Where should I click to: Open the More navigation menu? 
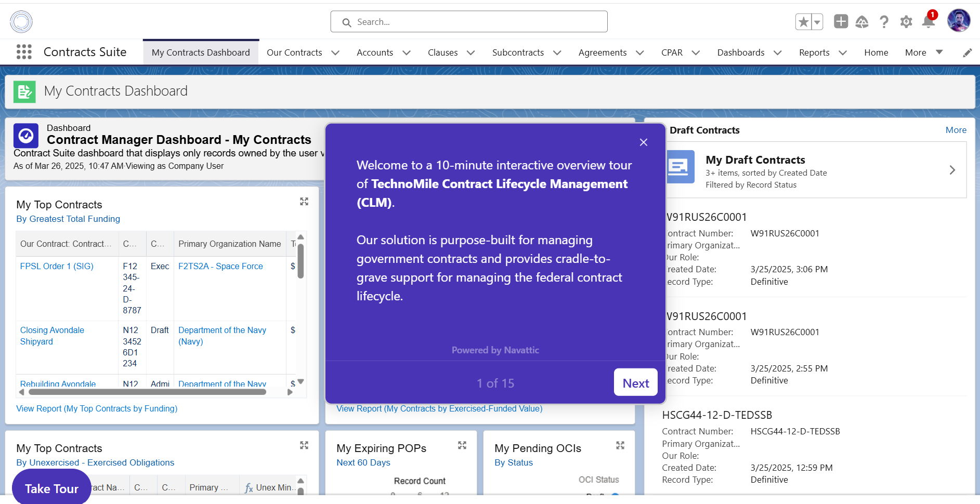tap(924, 52)
